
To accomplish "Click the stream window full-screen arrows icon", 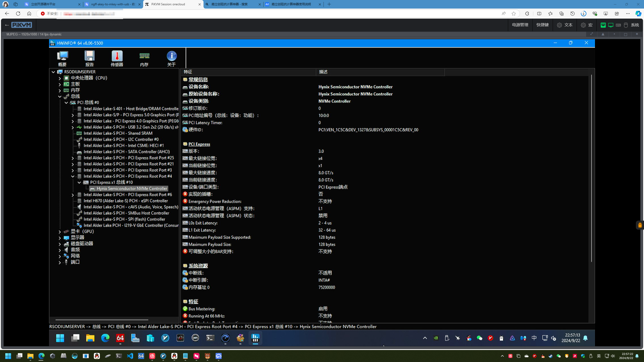I will (591, 34).
